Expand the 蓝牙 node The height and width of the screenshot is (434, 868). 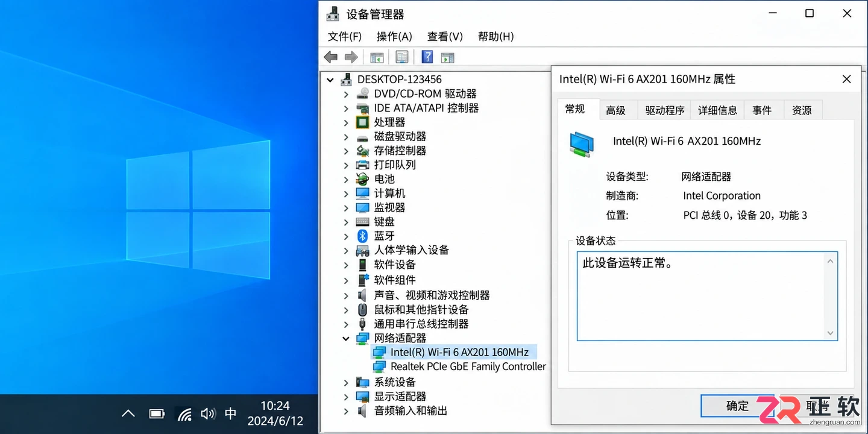[x=346, y=236]
